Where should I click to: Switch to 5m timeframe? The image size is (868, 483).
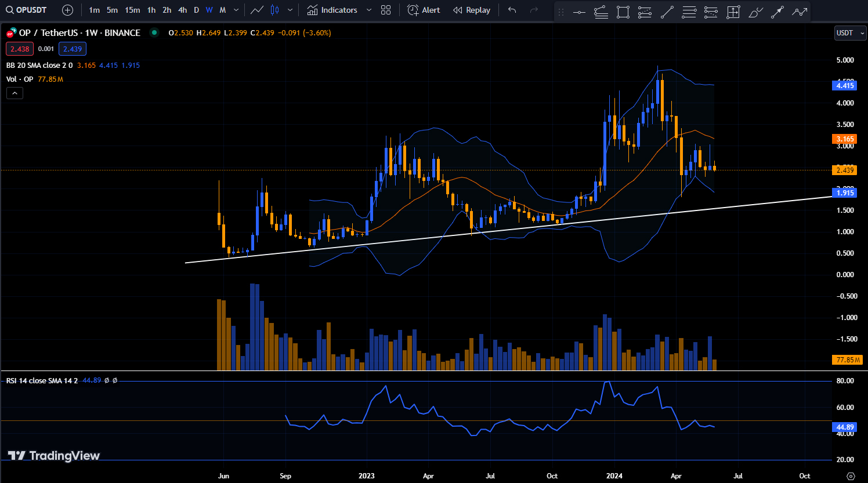tap(112, 10)
